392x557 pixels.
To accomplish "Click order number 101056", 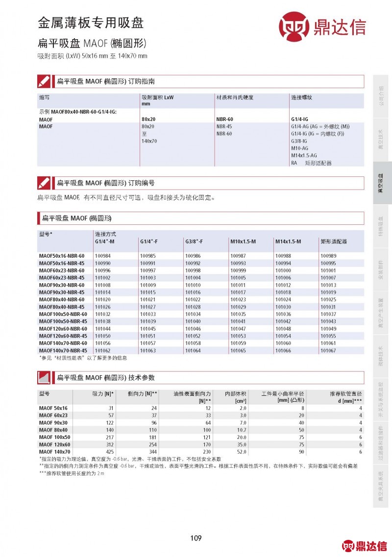I will click(103, 343).
